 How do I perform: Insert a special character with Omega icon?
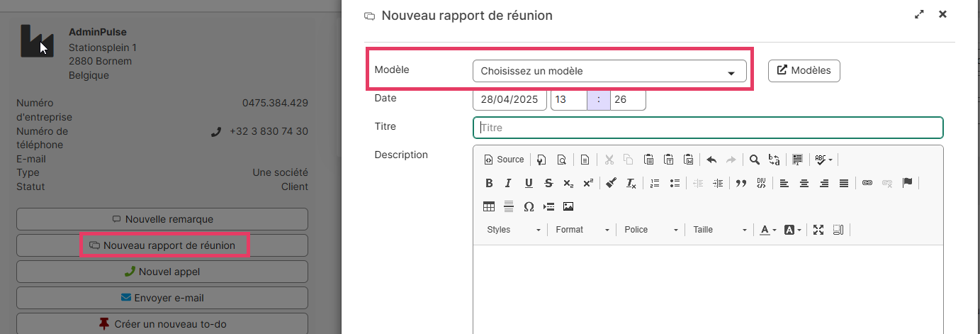(529, 206)
